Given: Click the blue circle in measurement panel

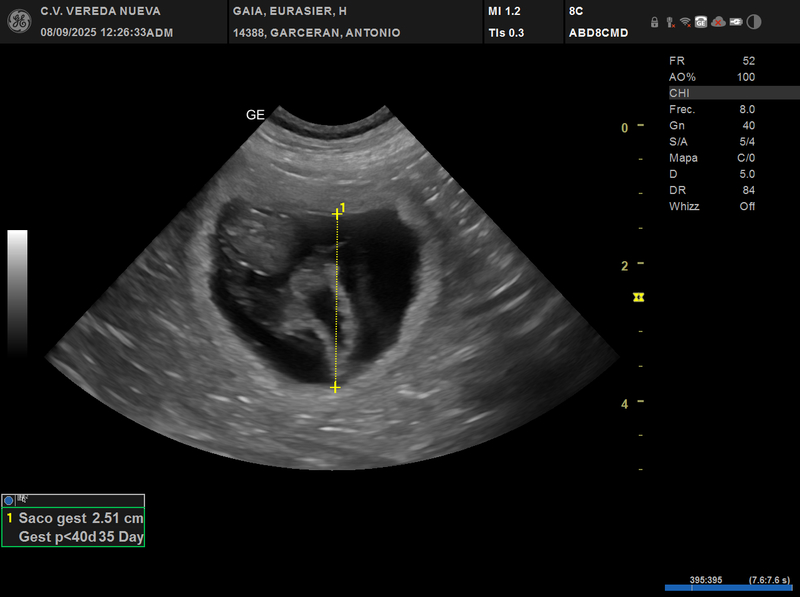Looking at the screenshot, I should pos(9,500).
